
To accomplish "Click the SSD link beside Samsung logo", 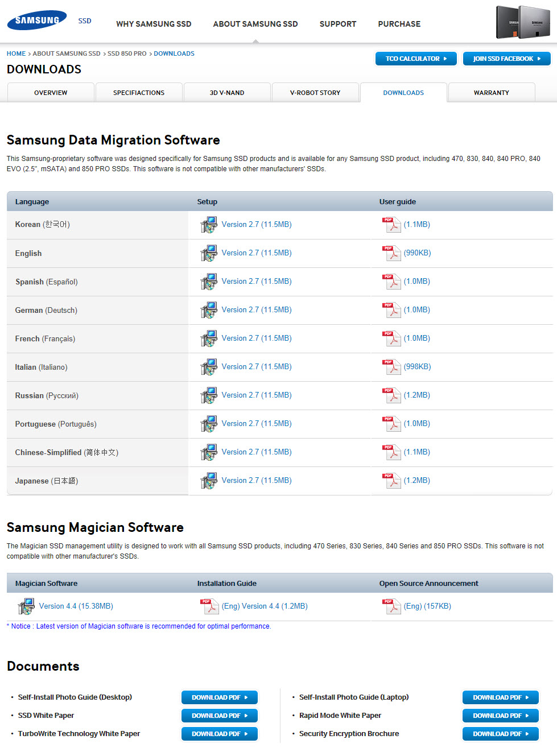I will tap(85, 21).
